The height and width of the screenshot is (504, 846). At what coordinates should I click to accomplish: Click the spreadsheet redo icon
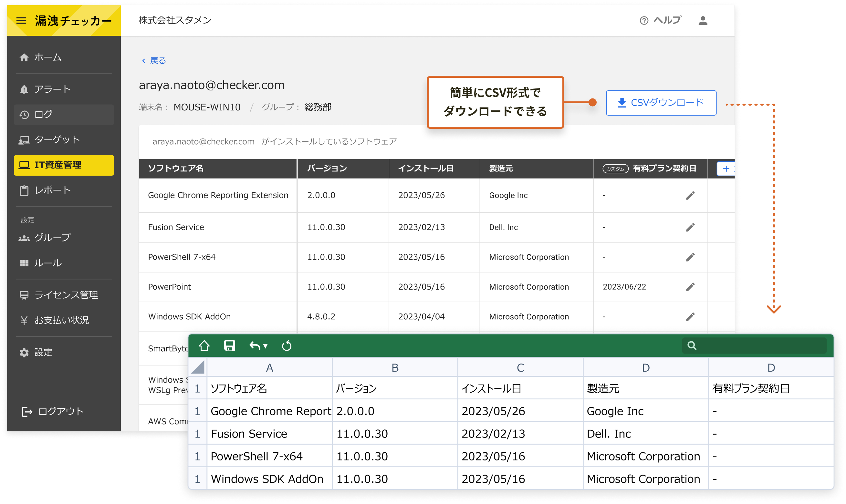pos(287,346)
